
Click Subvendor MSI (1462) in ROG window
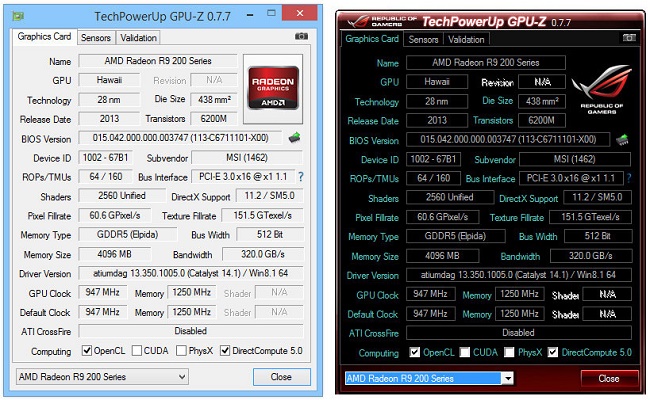575,159
